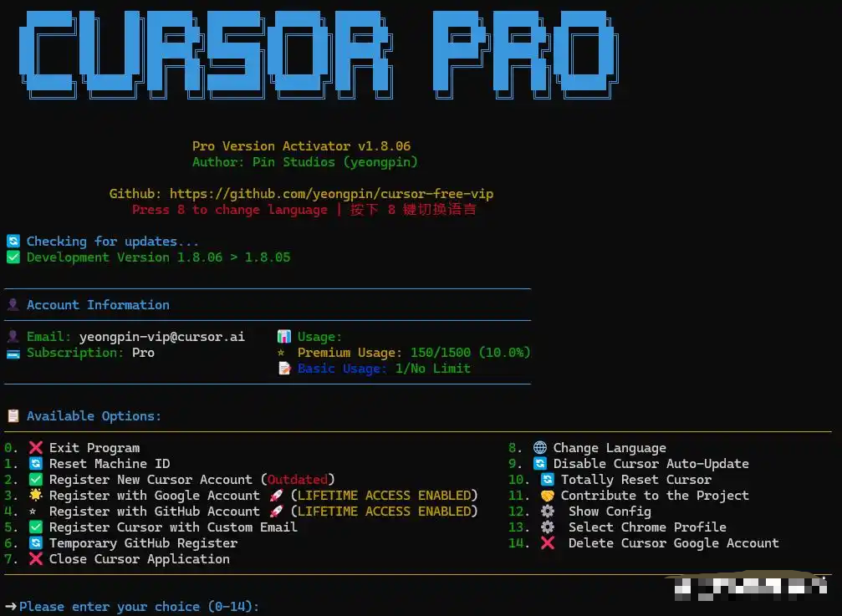Click the refresh icon beside Temporary GitHub Register
Viewport: 842px width, 616px height.
pyautogui.click(x=35, y=543)
